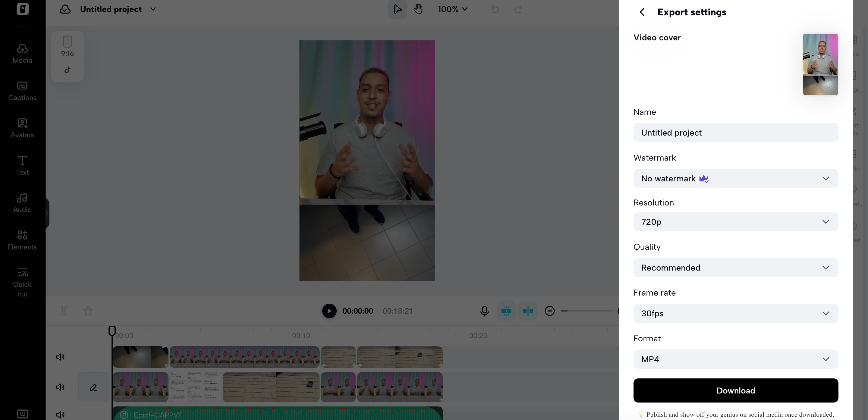Open the Elements panel
Screen dimensions: 868x420
pyautogui.click(x=22, y=240)
